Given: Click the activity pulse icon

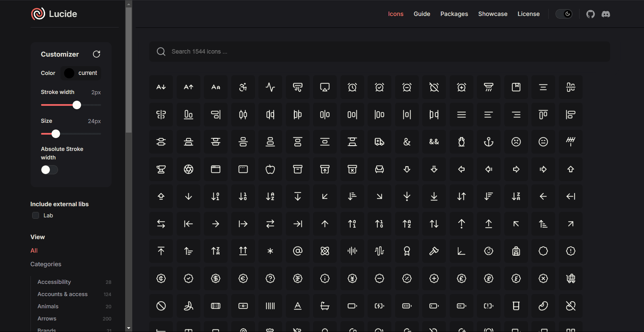Looking at the screenshot, I should click(x=270, y=87).
